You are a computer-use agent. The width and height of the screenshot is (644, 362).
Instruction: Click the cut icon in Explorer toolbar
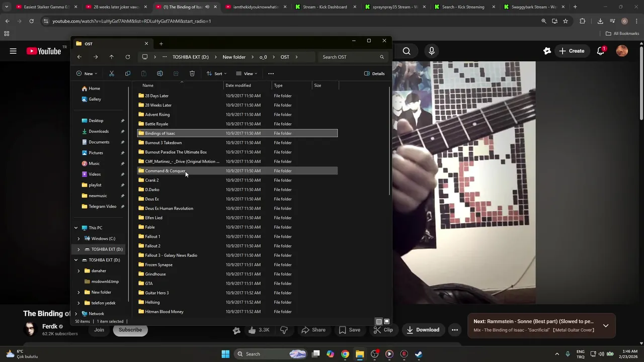[112, 73]
